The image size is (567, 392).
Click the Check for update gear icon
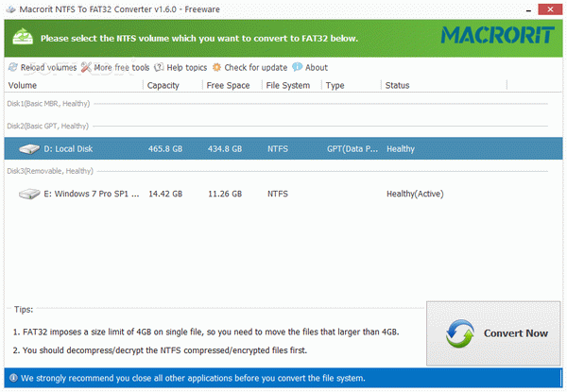click(x=216, y=67)
